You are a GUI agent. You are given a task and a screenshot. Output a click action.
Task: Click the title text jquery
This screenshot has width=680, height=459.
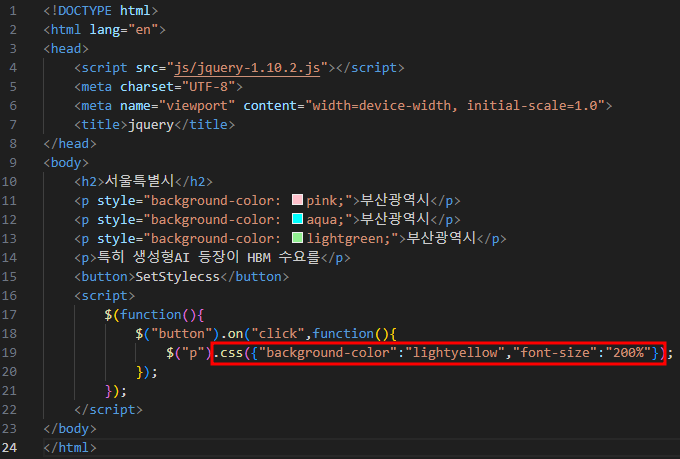(151, 125)
